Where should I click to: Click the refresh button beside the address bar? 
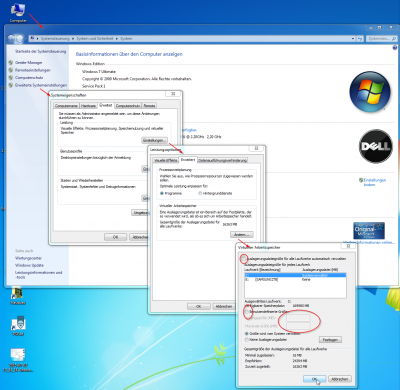point(360,39)
